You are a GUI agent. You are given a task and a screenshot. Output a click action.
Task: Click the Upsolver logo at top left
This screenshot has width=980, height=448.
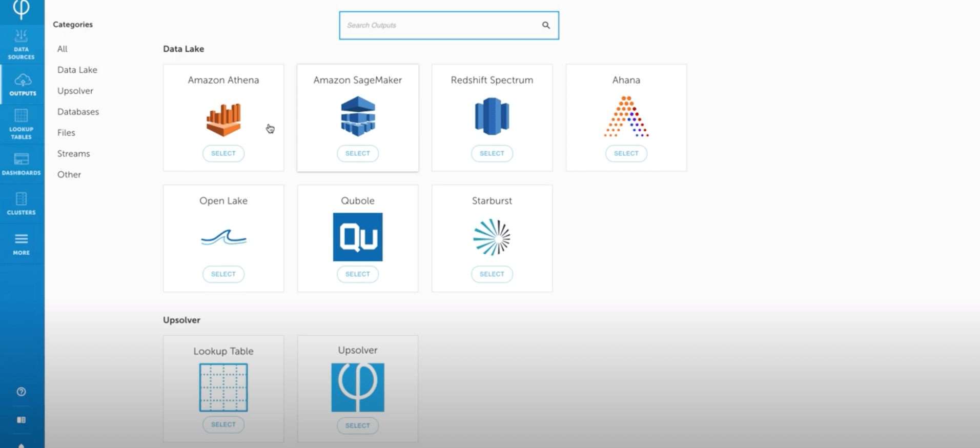(21, 9)
